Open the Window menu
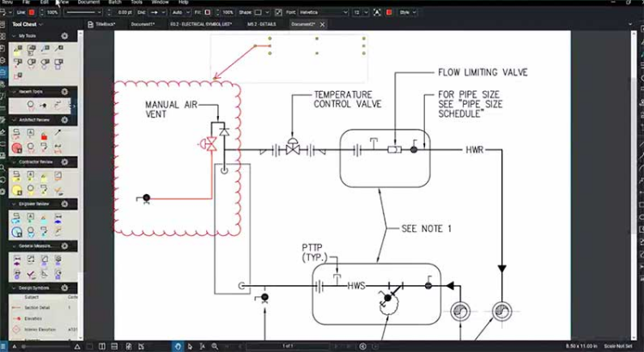Image resolution: width=644 pixels, height=352 pixels. point(160,2)
